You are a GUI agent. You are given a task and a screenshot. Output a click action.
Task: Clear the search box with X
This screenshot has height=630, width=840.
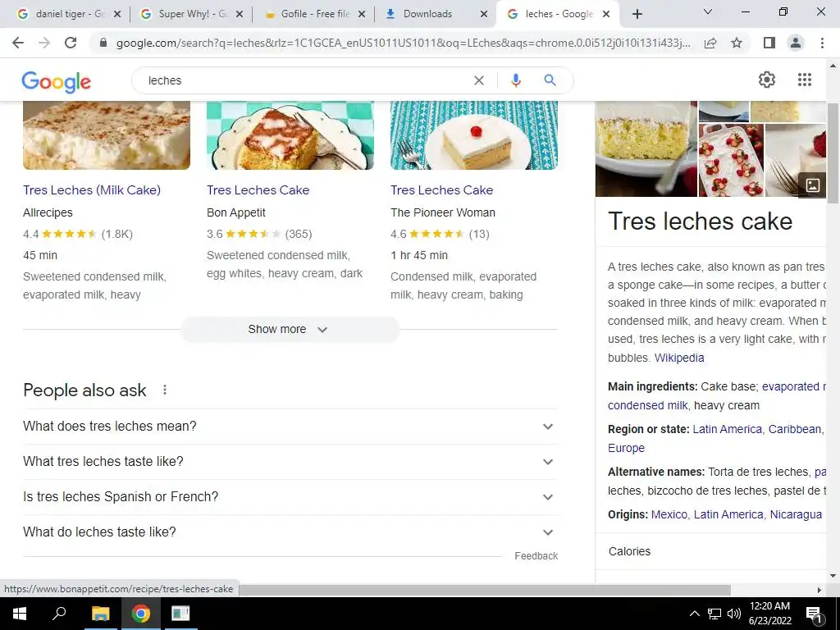click(479, 80)
